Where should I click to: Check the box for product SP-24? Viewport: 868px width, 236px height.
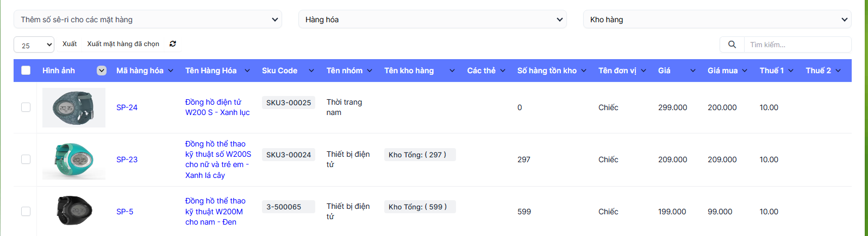click(x=26, y=107)
